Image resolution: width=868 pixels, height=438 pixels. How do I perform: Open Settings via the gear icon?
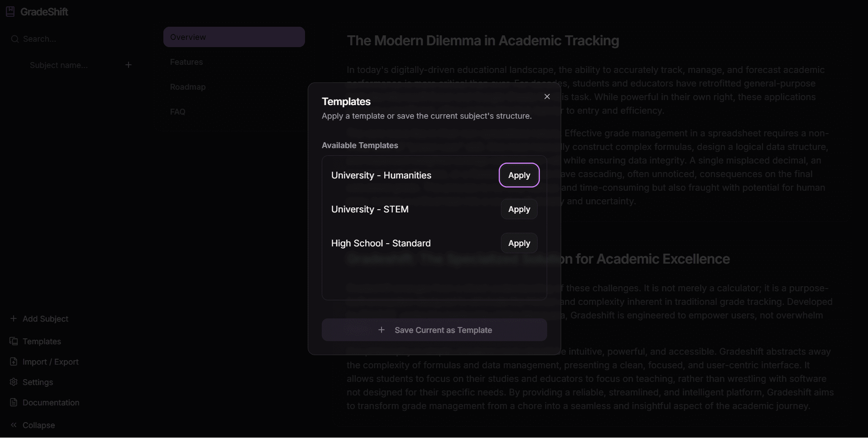pos(14,382)
